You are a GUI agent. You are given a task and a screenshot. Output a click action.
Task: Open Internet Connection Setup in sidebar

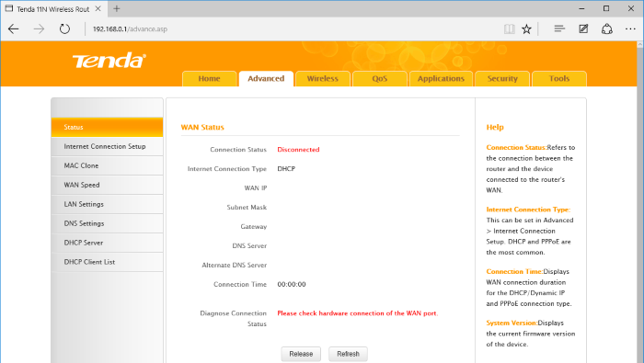tap(108, 146)
